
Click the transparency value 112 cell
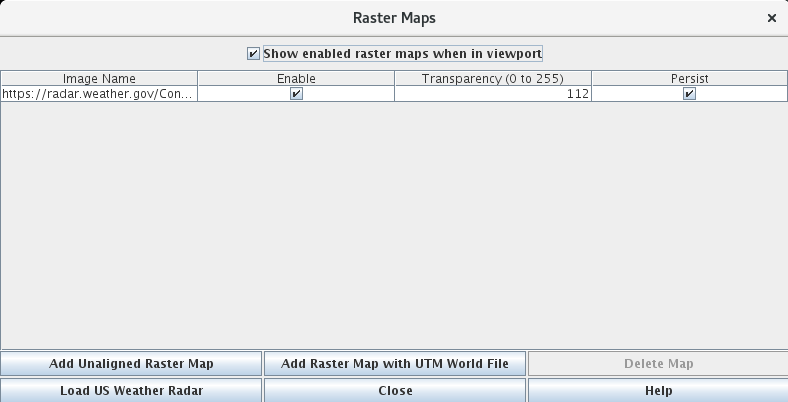[493, 94]
